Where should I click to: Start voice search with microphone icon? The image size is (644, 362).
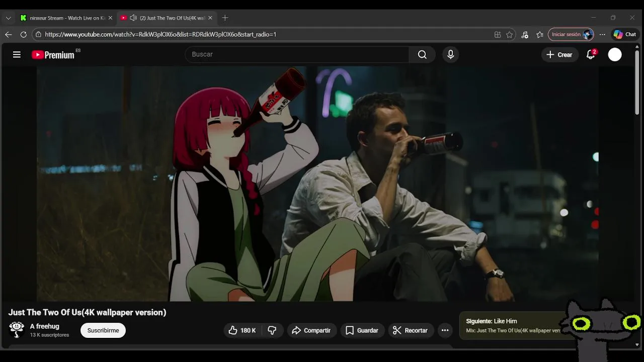point(450,54)
